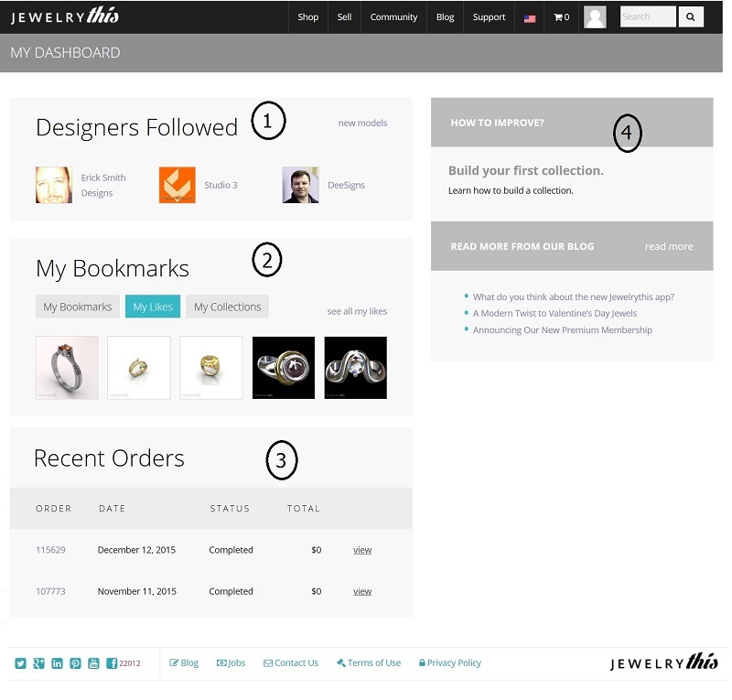Viewport: 732px width, 700px height.
Task: Open the gold wrap ring thumbnail
Action: (139, 368)
